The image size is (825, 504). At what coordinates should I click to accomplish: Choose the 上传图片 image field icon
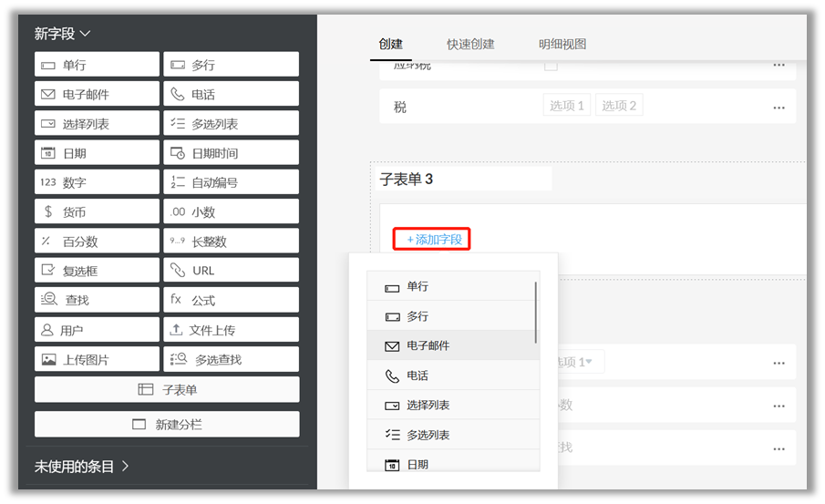pos(47,360)
